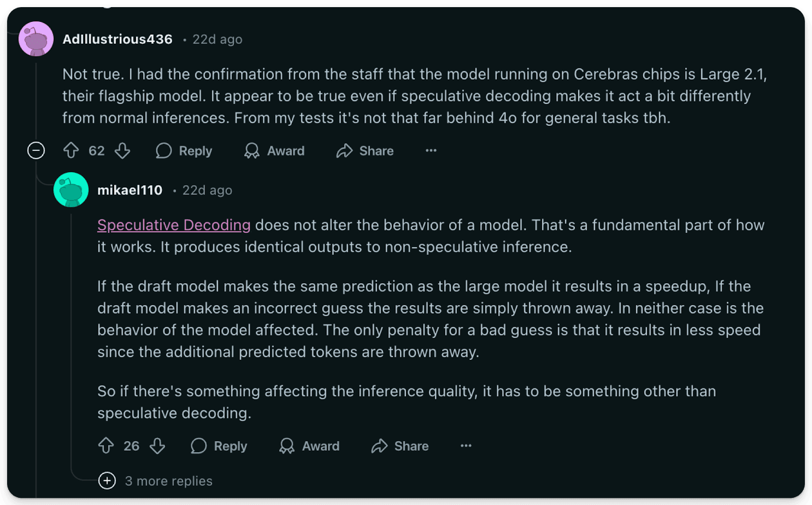
Task: Collapse AdIllustrious436's comment thread
Action: point(36,151)
